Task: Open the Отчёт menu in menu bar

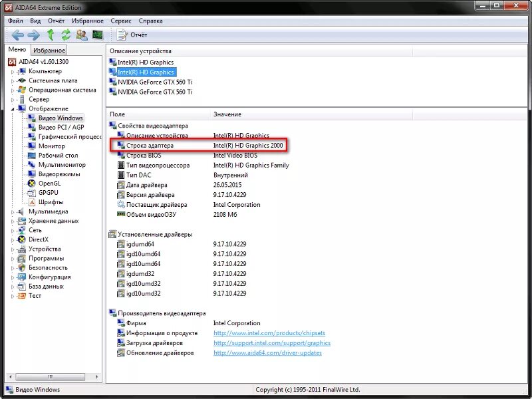Action: pyautogui.click(x=56, y=21)
